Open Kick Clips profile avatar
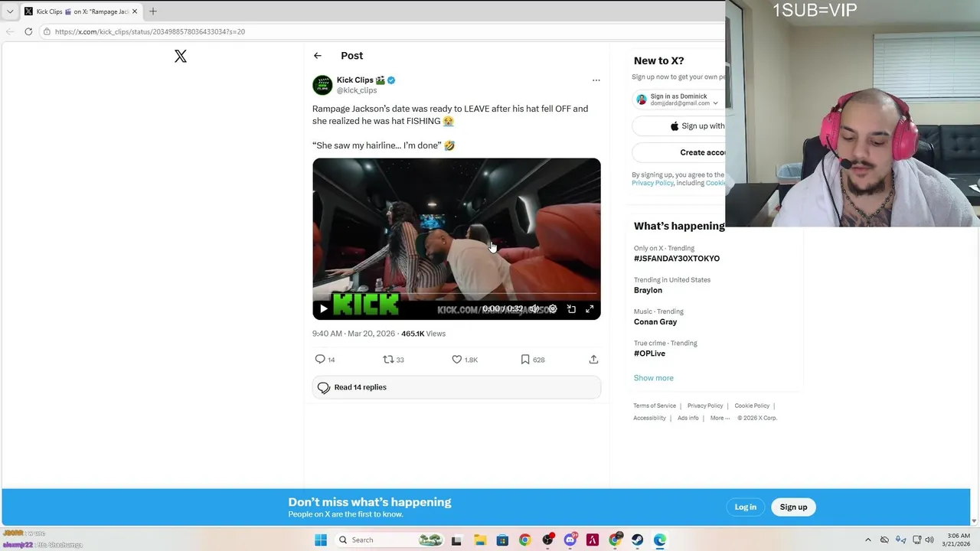Screen dimensions: 980x551 322,85
